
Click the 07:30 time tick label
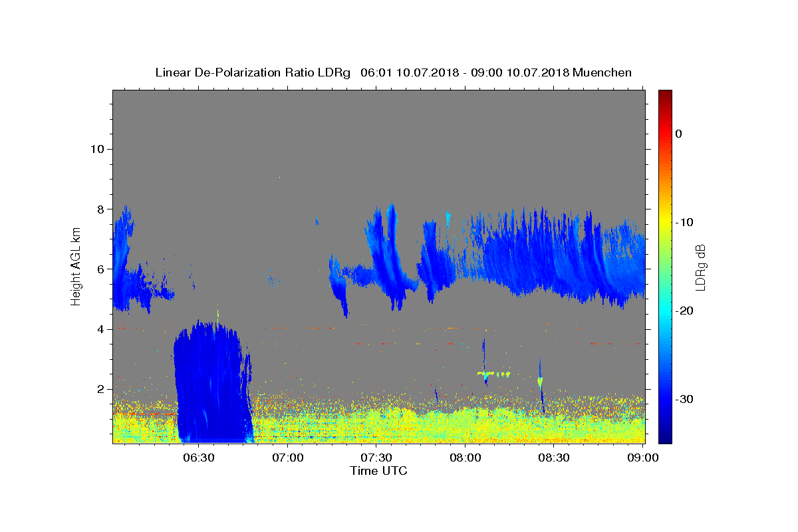coord(376,458)
